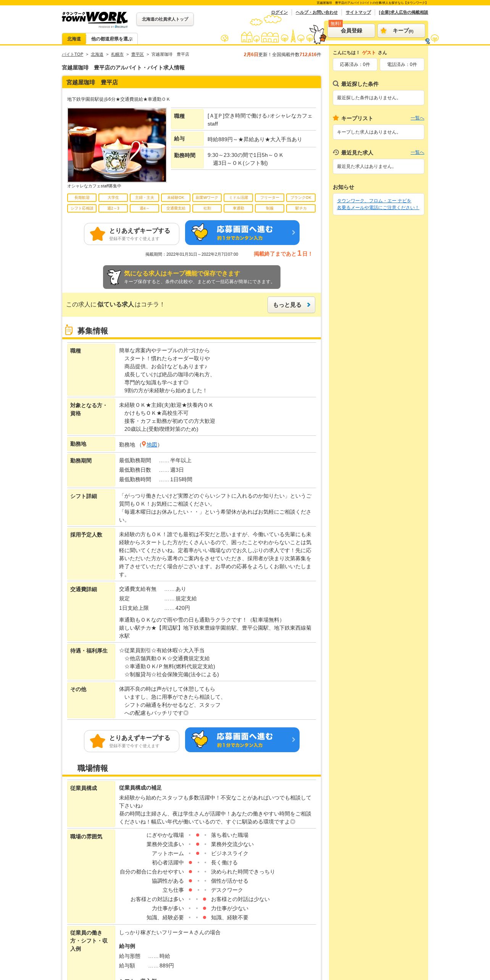Open 一覧へ link for キープリスト
The width and height of the screenshot is (490, 980).
pyautogui.click(x=417, y=118)
